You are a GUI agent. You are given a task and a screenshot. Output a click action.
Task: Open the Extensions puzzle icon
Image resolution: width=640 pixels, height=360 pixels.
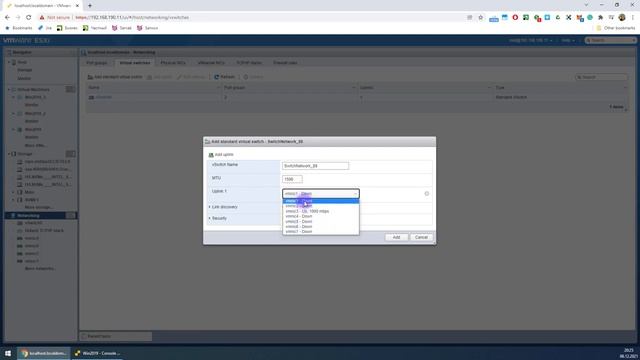(600, 18)
